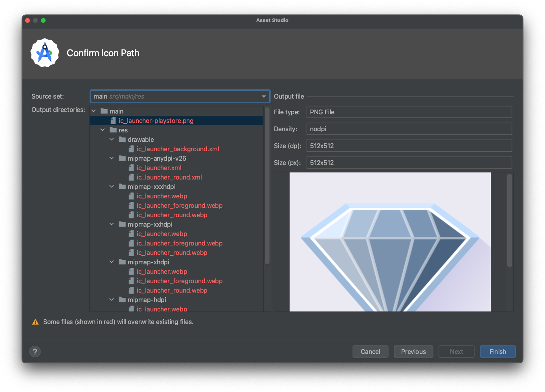Viewport: 545px width, 392px height.
Task: Click the mipmap-xxxhdpi folder icon
Action: pos(122,187)
